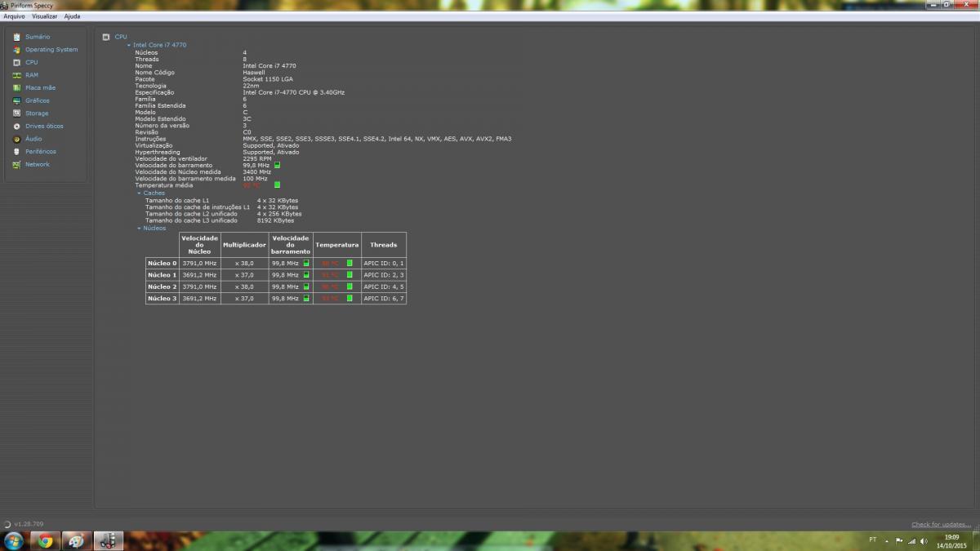The width and height of the screenshot is (980, 551).
Task: Click the APIC ID: 2, 3 cell
Action: click(384, 275)
